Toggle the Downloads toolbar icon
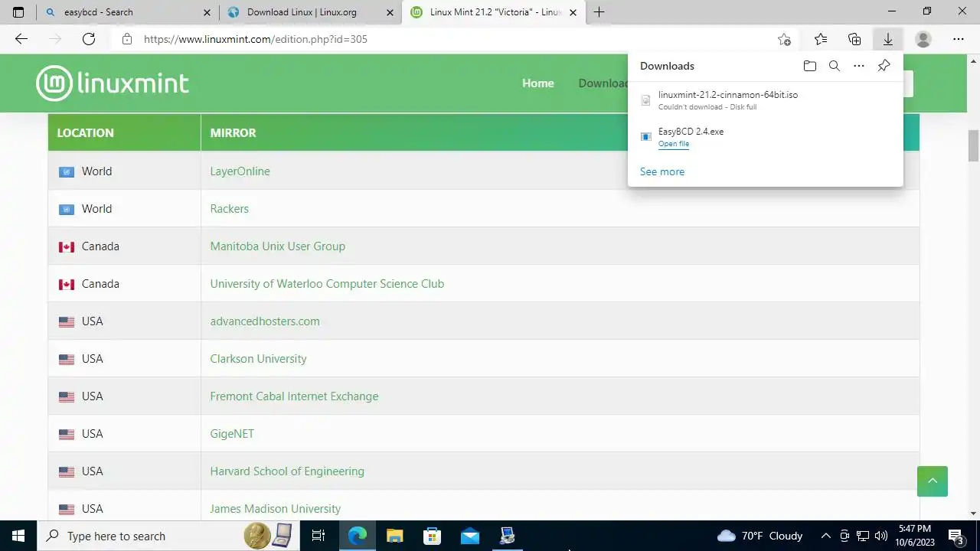980x551 pixels. coord(888,39)
